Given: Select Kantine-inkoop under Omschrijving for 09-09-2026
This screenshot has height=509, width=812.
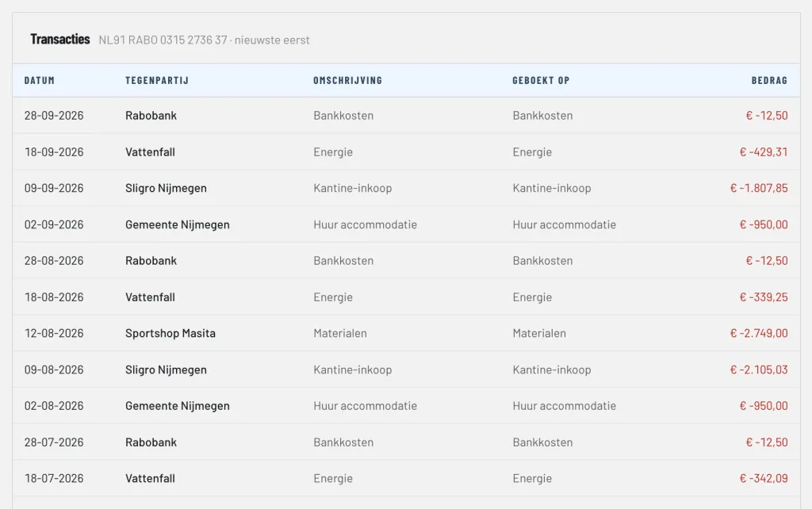Looking at the screenshot, I should (x=353, y=188).
